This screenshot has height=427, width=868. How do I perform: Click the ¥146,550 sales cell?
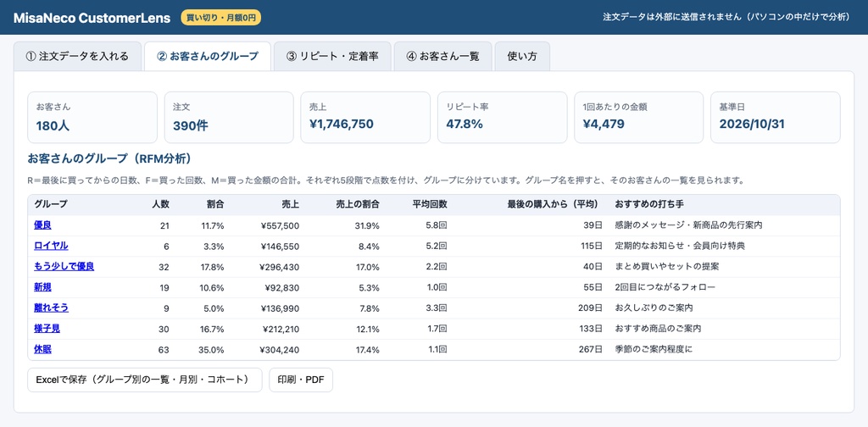(x=280, y=247)
